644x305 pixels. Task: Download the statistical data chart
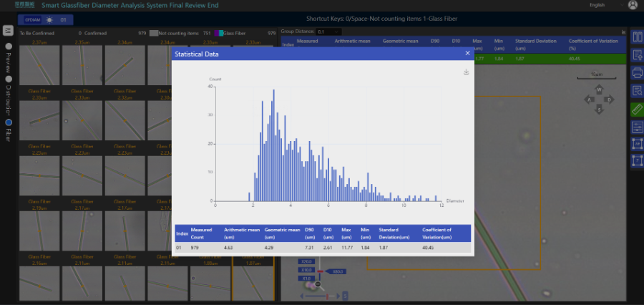pos(466,72)
